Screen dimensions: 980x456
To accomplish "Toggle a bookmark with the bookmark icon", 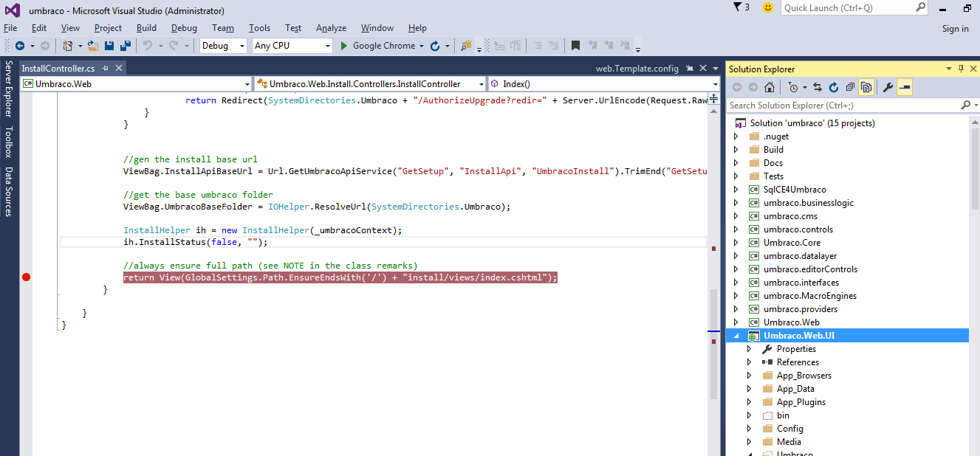I will tap(575, 46).
